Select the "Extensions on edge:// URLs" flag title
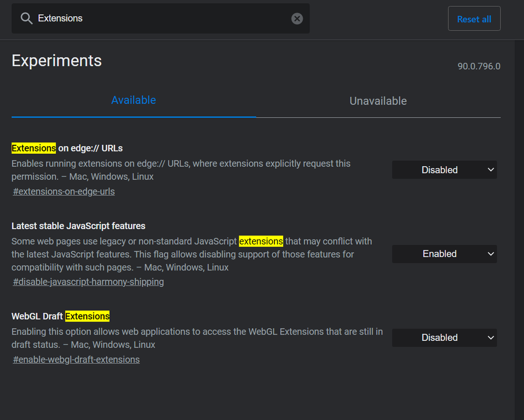 coord(67,148)
